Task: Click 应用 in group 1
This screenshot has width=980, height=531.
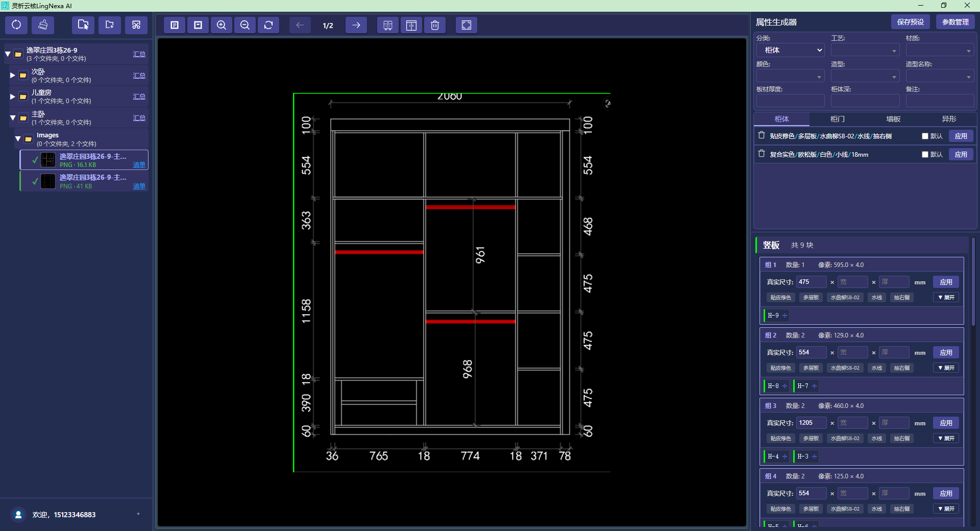Action: click(x=946, y=282)
